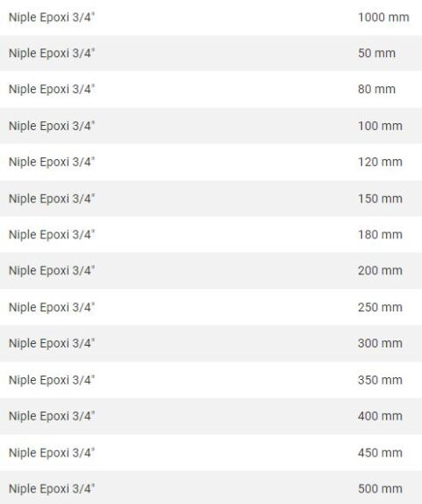Click the 180 mm length value
Image resolution: width=422 pixels, height=504 pixels.
click(380, 234)
